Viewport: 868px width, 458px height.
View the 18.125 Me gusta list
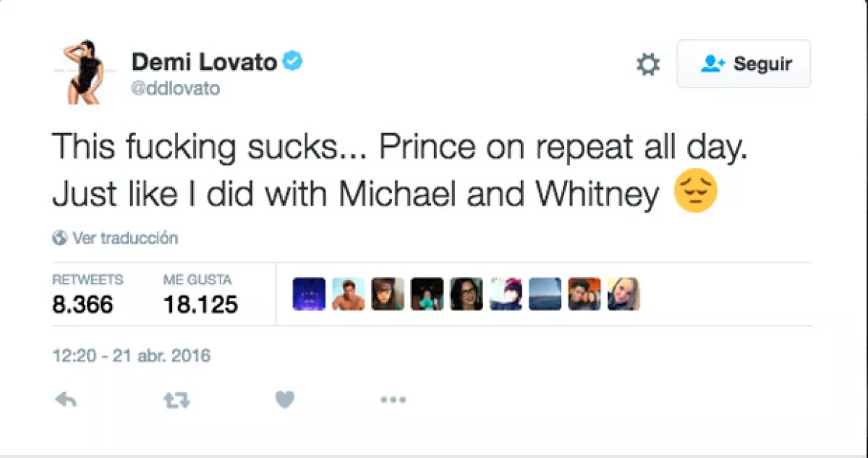tap(200, 304)
